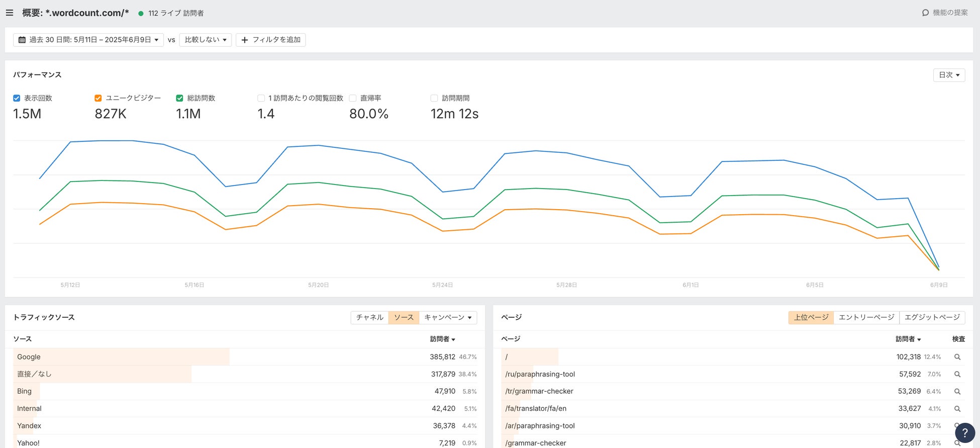980x448 pixels.
Task: Enable the 直帰率 checkbox
Action: [353, 98]
